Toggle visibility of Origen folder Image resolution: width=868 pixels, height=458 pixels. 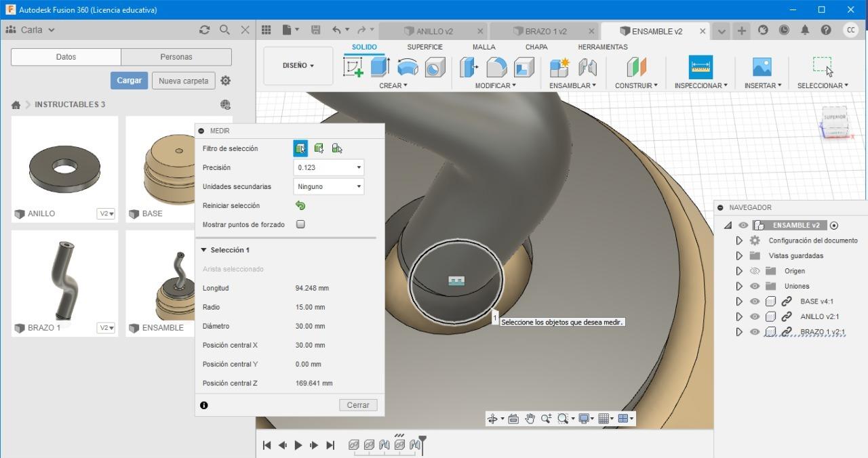point(754,271)
